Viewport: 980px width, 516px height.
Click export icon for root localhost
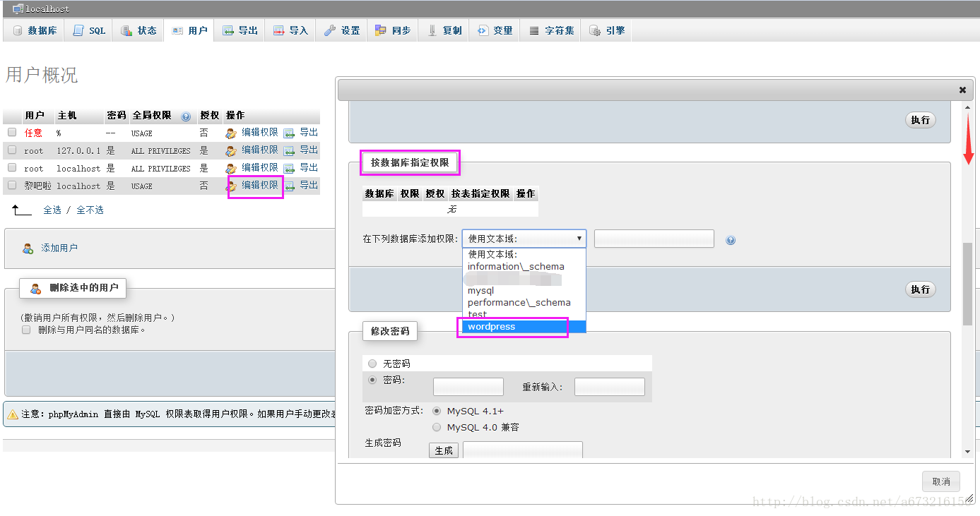[x=289, y=168]
